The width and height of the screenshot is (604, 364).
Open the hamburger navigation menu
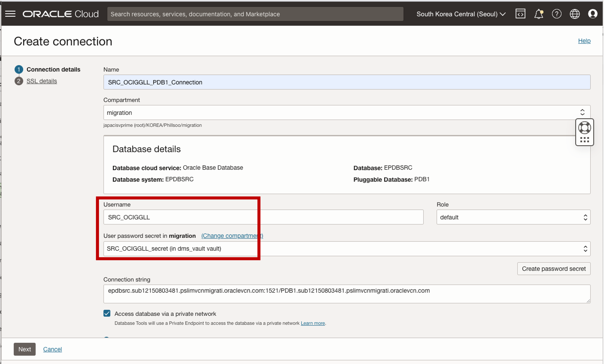pos(10,14)
